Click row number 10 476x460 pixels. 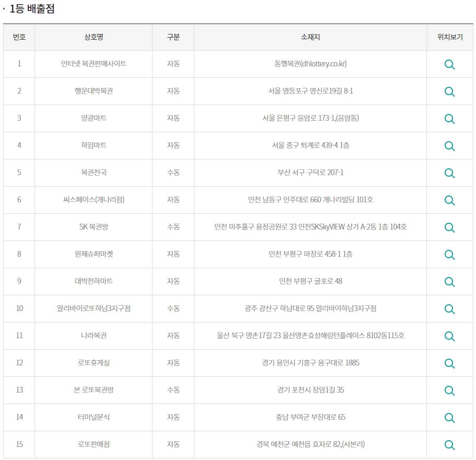(x=19, y=308)
